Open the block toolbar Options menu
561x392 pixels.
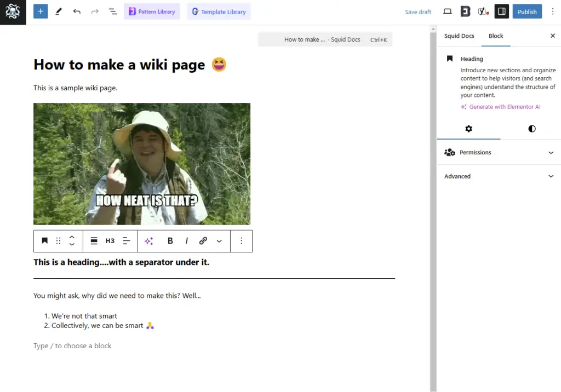click(x=242, y=241)
